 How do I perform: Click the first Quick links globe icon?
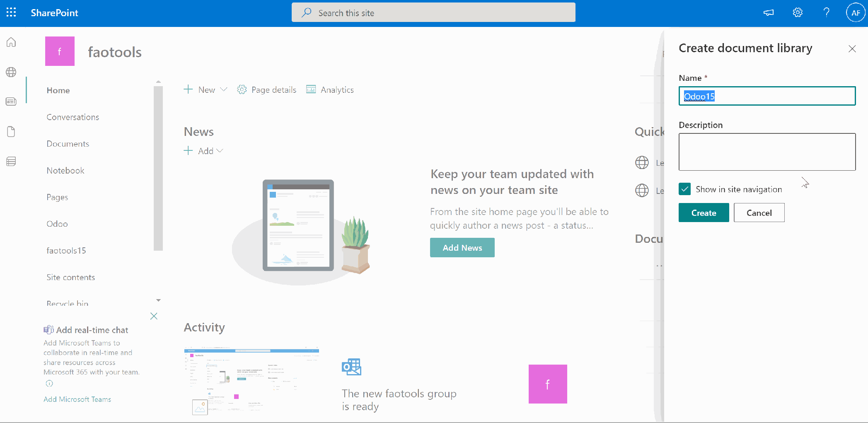[x=642, y=162]
